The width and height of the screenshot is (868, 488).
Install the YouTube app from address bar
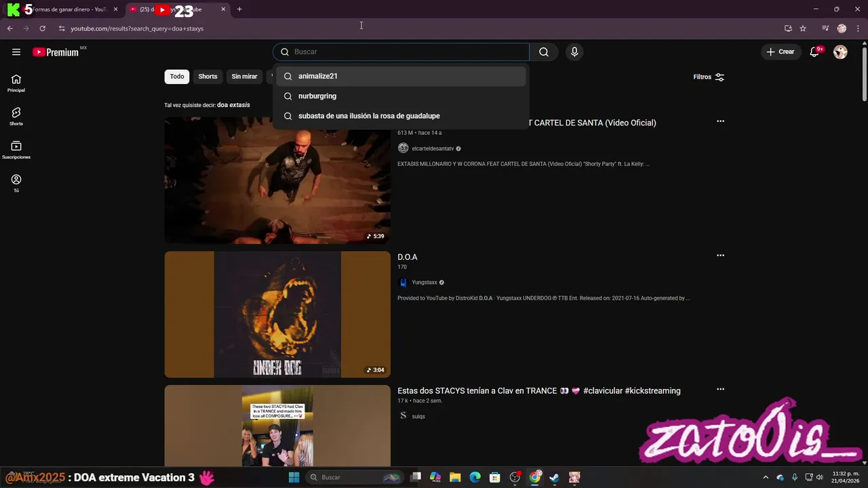click(788, 28)
